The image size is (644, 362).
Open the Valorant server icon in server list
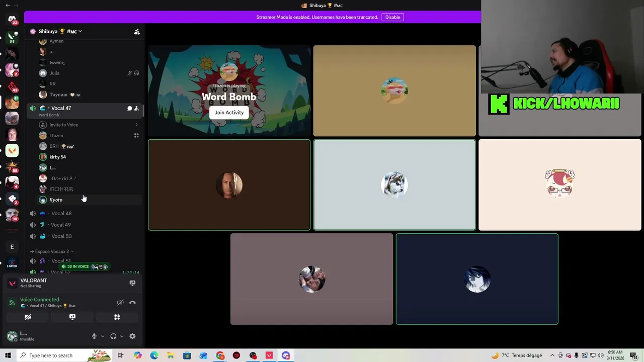click(12, 150)
